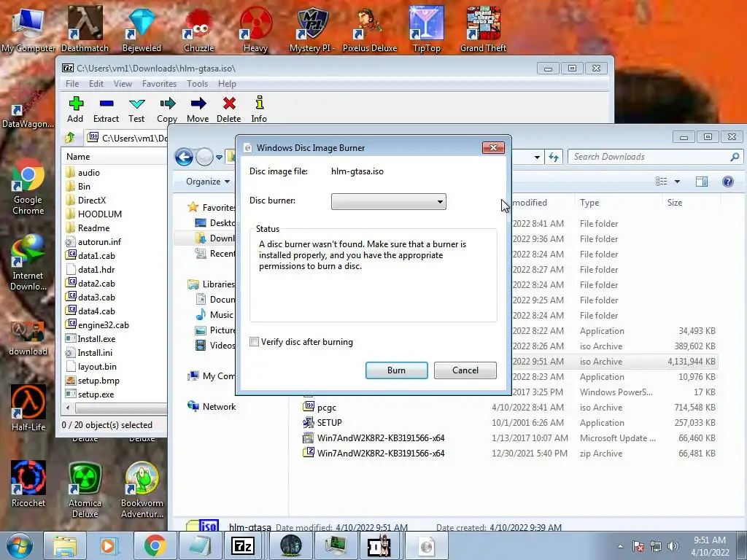Open the 7-Zip Help menu
The width and height of the screenshot is (747, 560).
[228, 84]
